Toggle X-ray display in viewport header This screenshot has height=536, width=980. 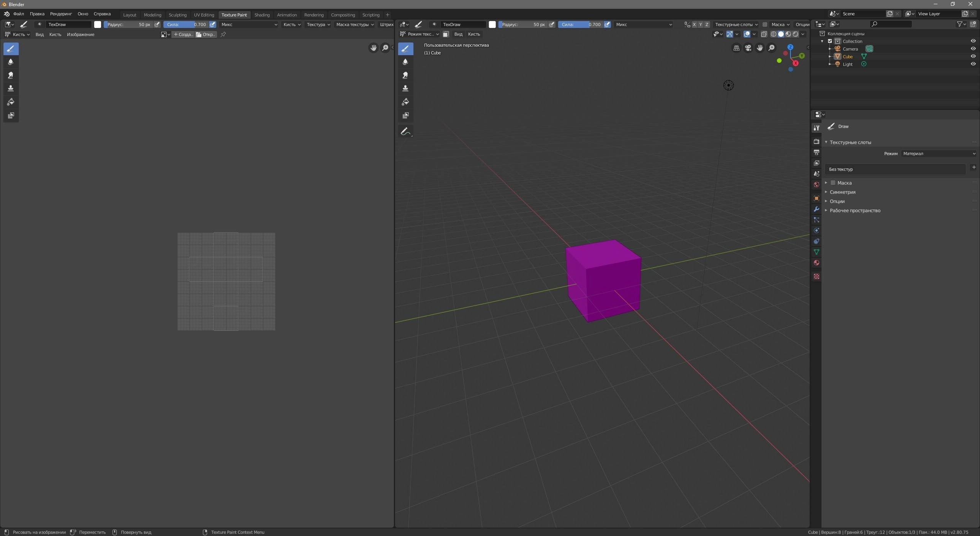coord(764,34)
